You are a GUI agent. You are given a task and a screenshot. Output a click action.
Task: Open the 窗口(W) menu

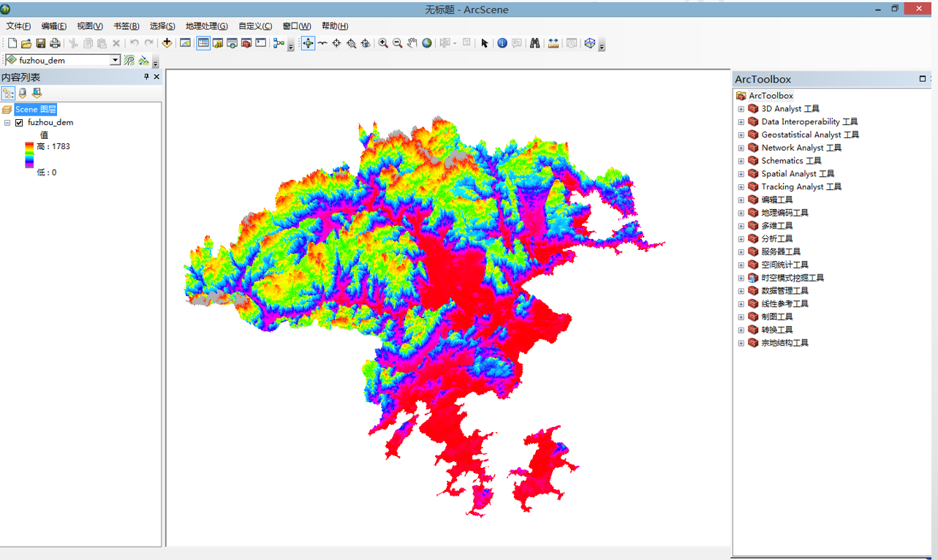point(296,26)
